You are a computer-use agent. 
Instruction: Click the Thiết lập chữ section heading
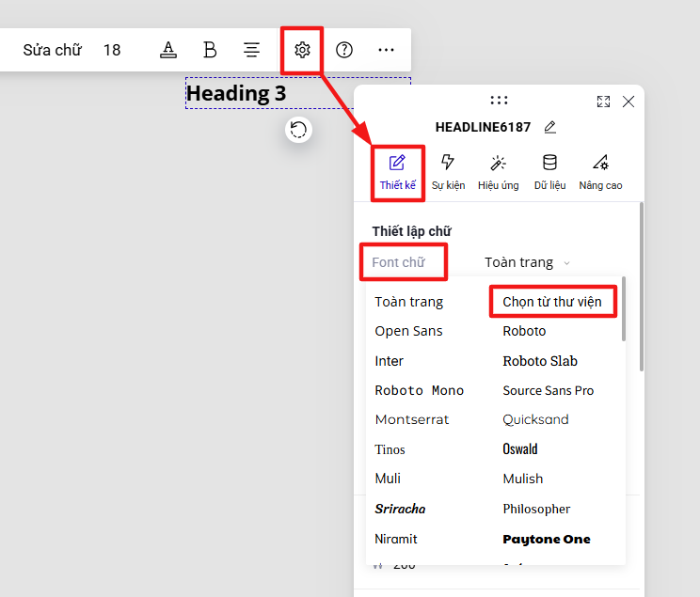(x=411, y=231)
